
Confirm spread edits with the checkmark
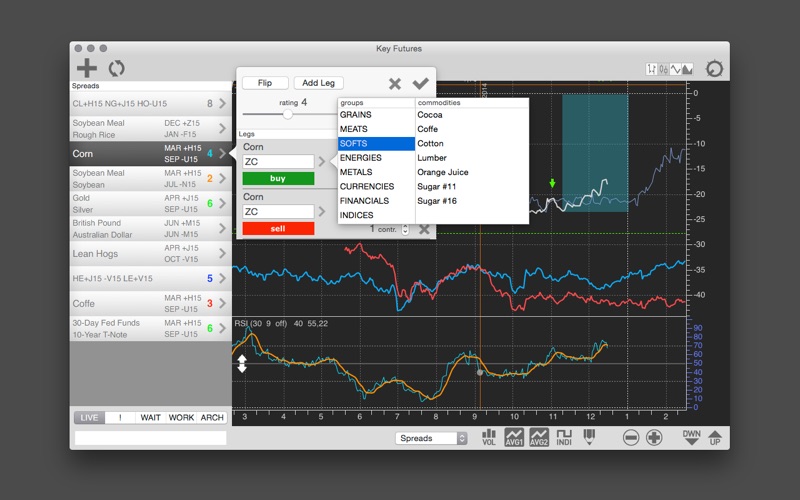pyautogui.click(x=420, y=84)
